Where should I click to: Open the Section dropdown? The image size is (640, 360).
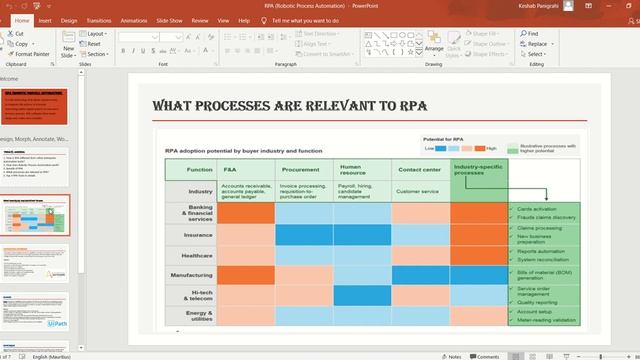pos(94,54)
